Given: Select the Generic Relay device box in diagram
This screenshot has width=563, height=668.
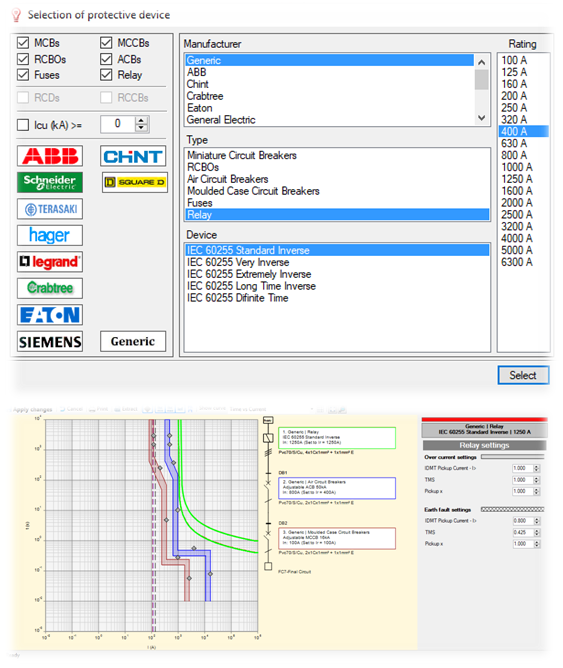Looking at the screenshot, I should 336,438.
